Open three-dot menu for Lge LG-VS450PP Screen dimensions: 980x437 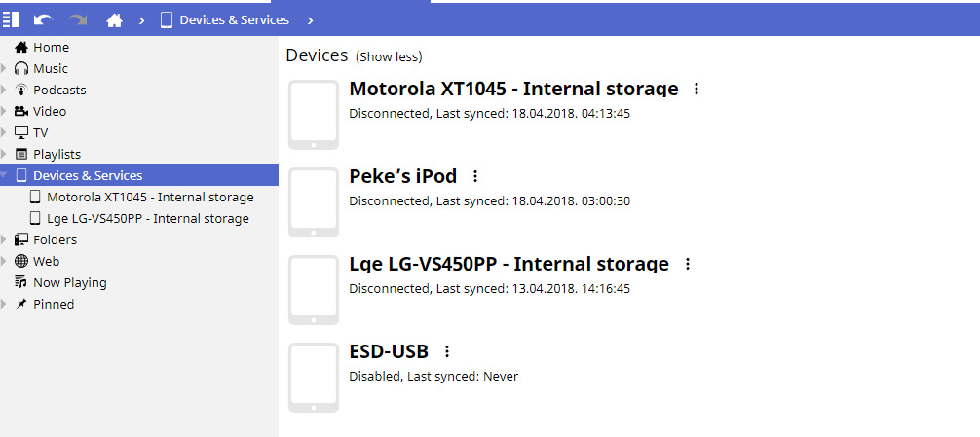click(x=687, y=264)
